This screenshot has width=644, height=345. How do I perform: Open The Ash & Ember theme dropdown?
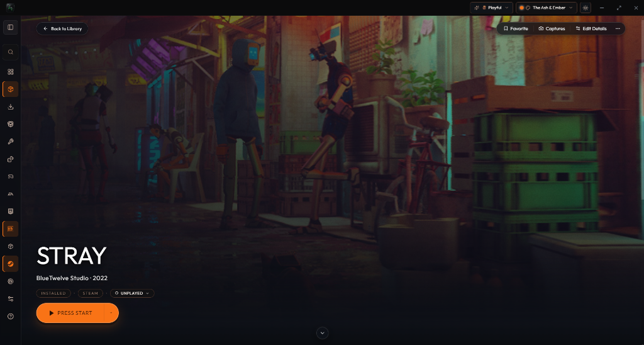click(547, 8)
